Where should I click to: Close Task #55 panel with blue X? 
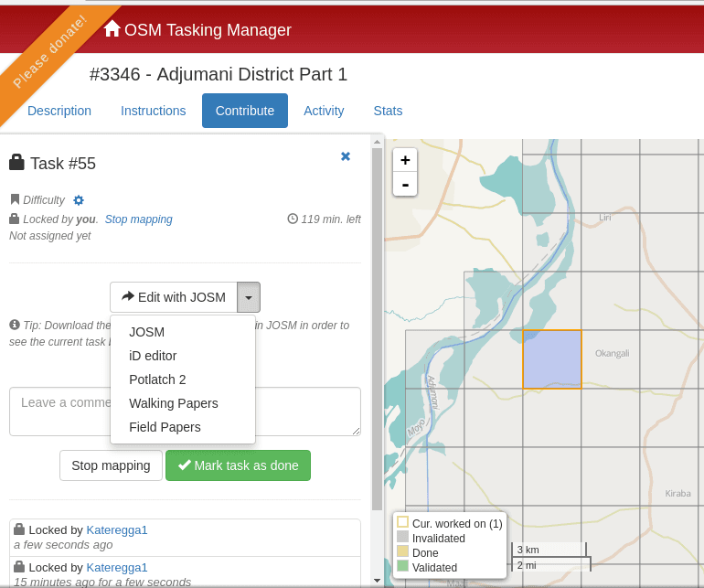[346, 156]
